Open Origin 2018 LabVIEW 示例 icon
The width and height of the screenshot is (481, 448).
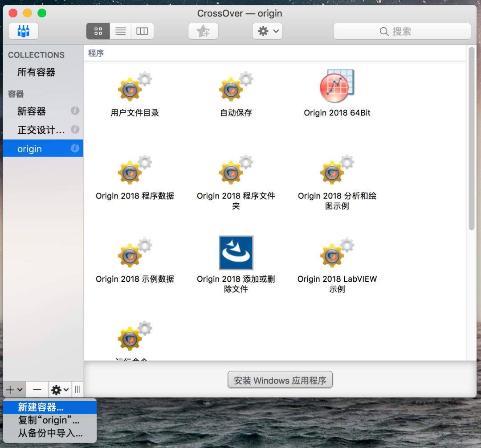337,253
